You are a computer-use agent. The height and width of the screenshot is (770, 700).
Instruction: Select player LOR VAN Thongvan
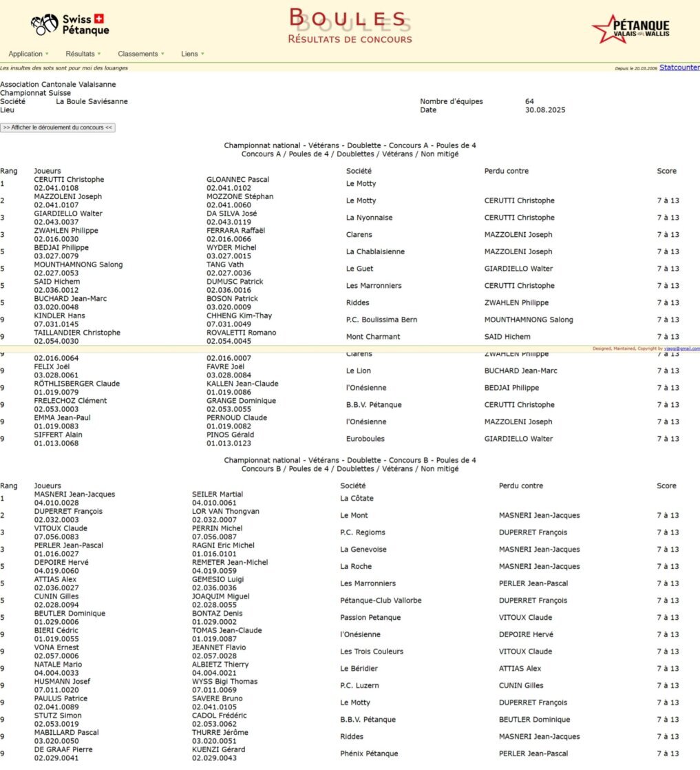[x=226, y=512]
